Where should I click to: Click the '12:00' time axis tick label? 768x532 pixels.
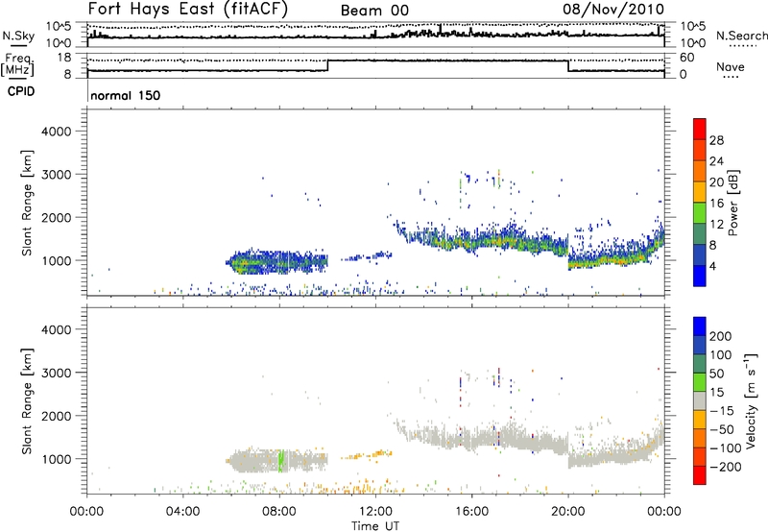coord(375,512)
